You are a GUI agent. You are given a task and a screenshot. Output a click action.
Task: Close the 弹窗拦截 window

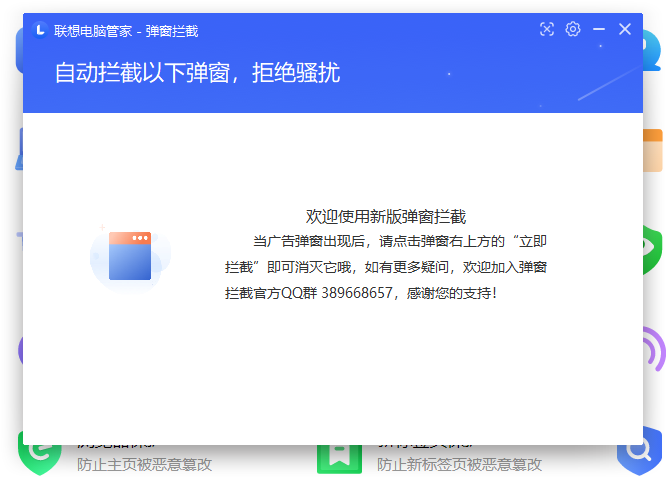(625, 29)
